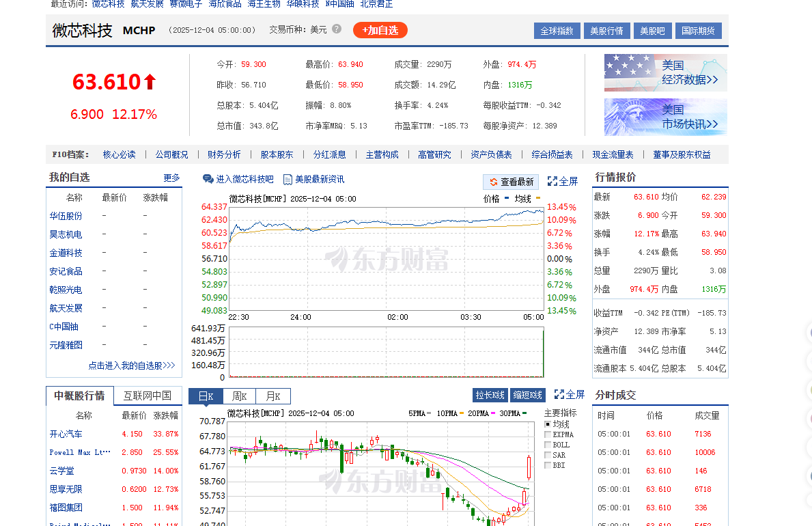This screenshot has width=812, height=526.
Task: Open 资产负债表 in F10 menu
Action: coord(492,154)
